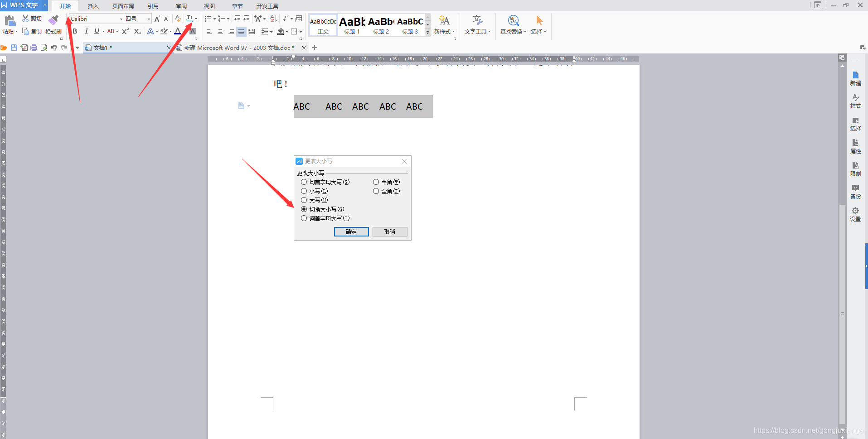Click the 新样式 button
Screen dimensions: 868x439
tap(444, 25)
